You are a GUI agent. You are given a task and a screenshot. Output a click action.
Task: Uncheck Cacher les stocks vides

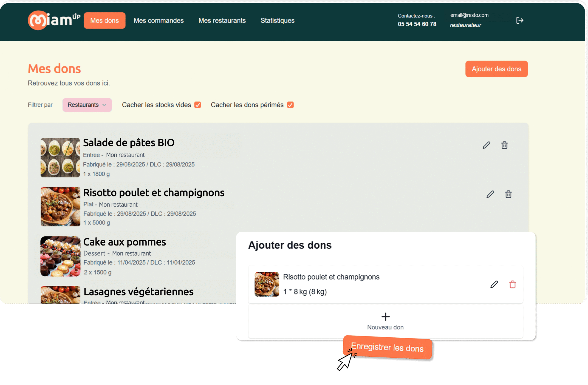(197, 105)
